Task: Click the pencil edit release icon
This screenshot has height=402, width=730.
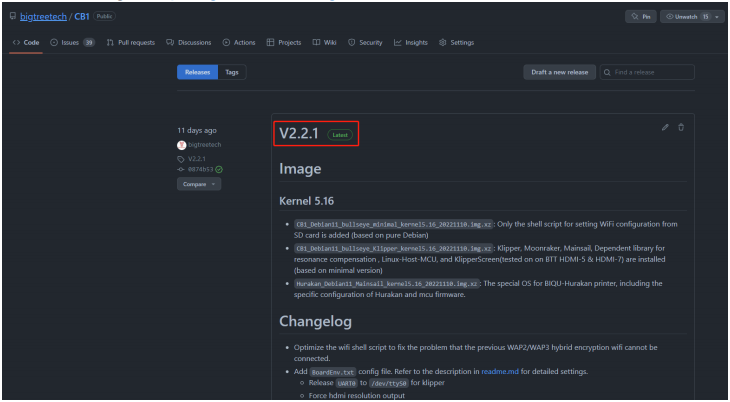Action: [665, 127]
